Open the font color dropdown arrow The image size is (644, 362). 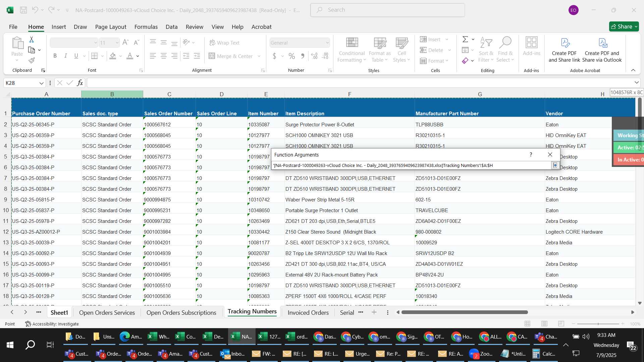pyautogui.click(x=138, y=56)
